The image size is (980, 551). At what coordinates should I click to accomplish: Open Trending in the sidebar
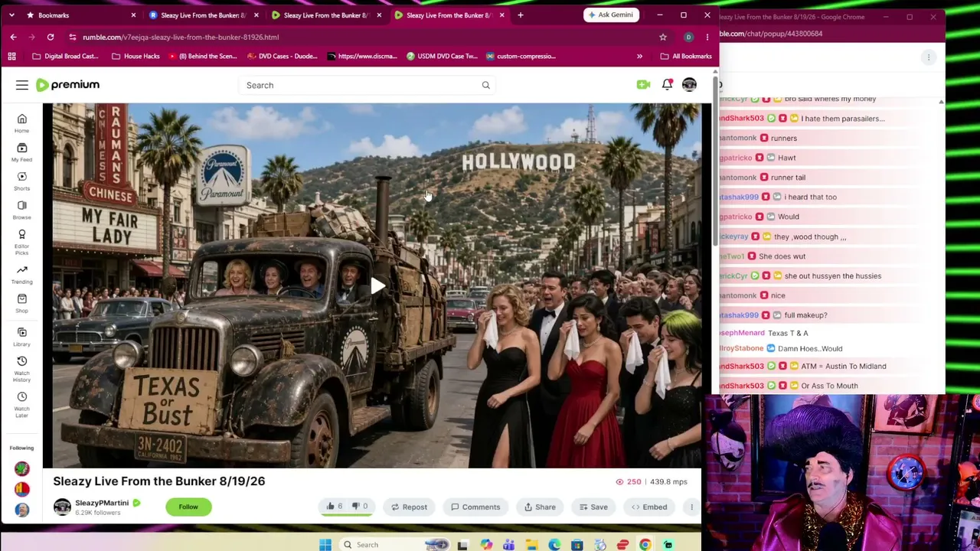(22, 274)
